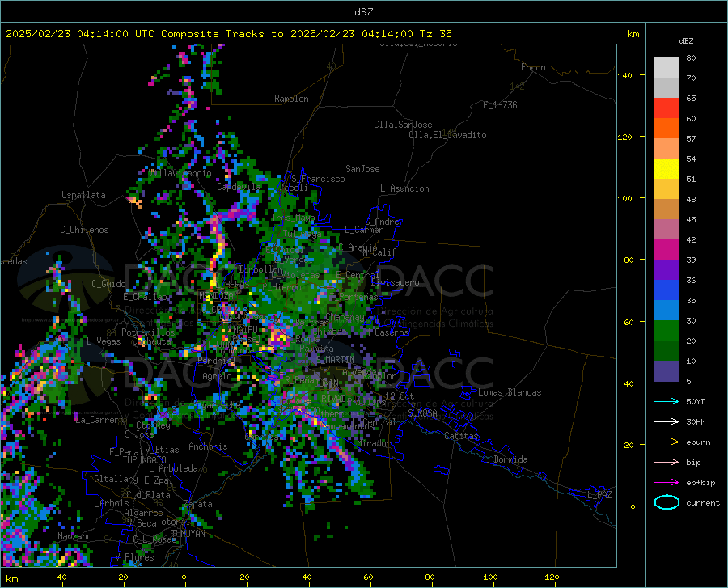This screenshot has width=728, height=588.
Task: Click the 'Tz 35' threshold text
Action: pos(435,34)
